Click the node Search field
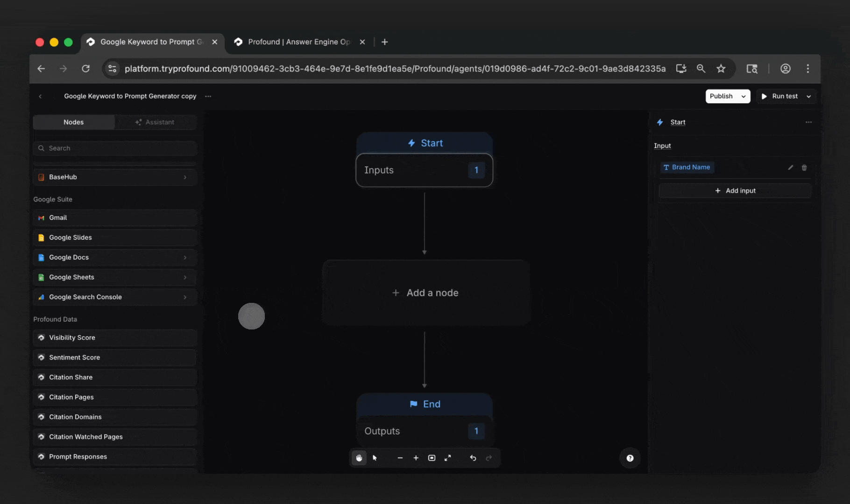The width and height of the screenshot is (850, 504). pos(115,148)
